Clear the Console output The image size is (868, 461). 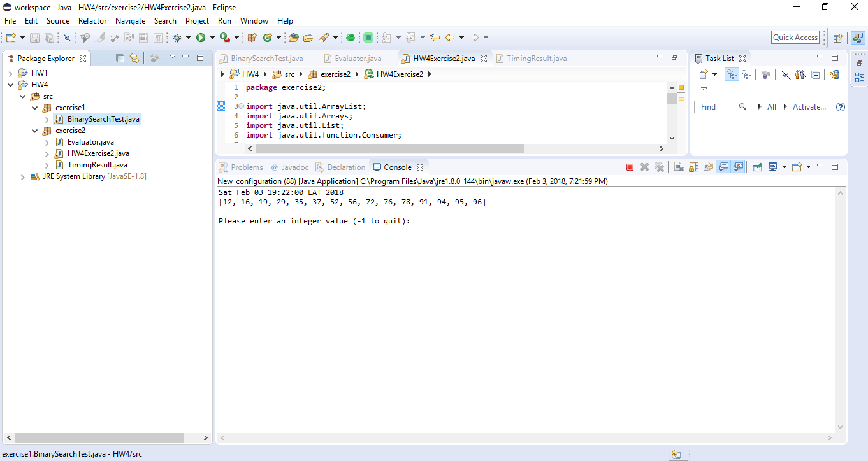[677, 166]
